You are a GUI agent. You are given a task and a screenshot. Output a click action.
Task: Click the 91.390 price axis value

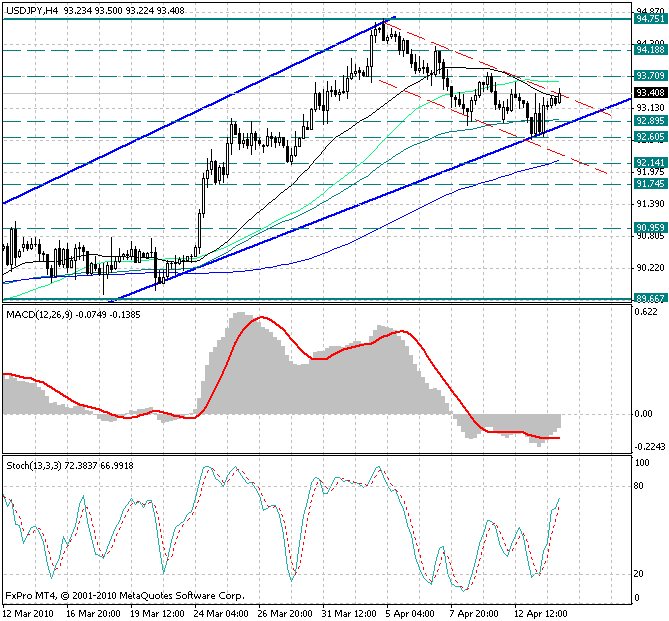point(651,204)
